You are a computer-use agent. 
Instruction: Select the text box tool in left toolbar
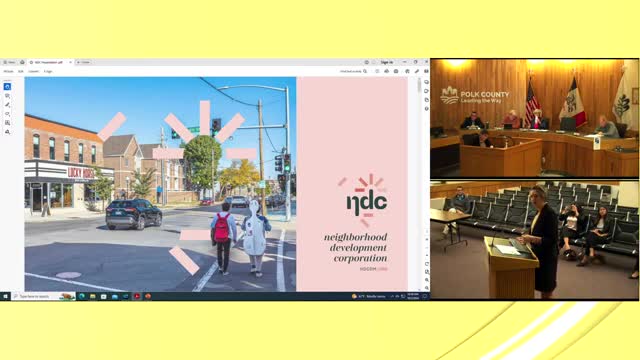(7, 123)
